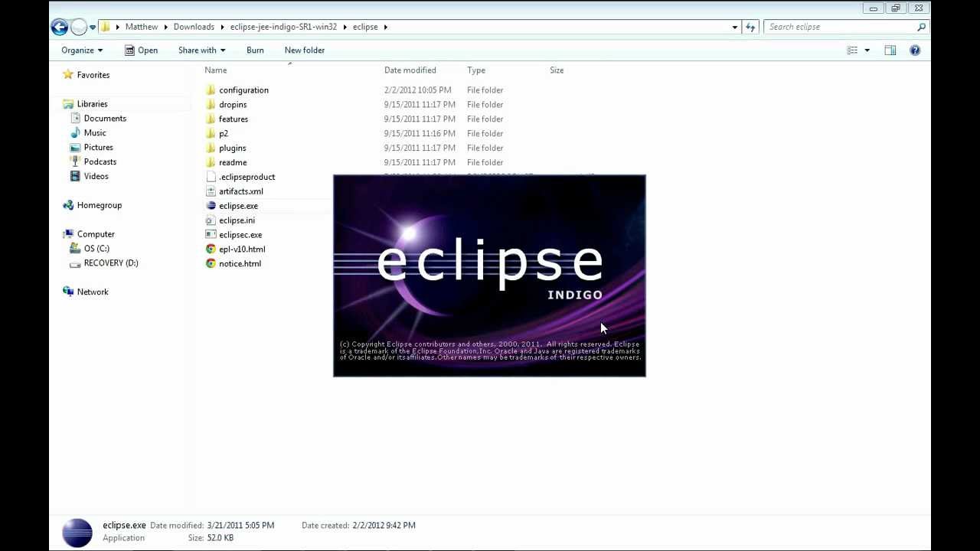
Task: Sort by the Size column header
Action: (x=557, y=70)
